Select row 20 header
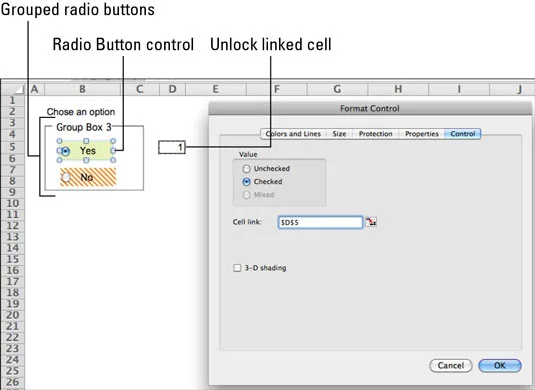535x390 pixels. click(13, 315)
